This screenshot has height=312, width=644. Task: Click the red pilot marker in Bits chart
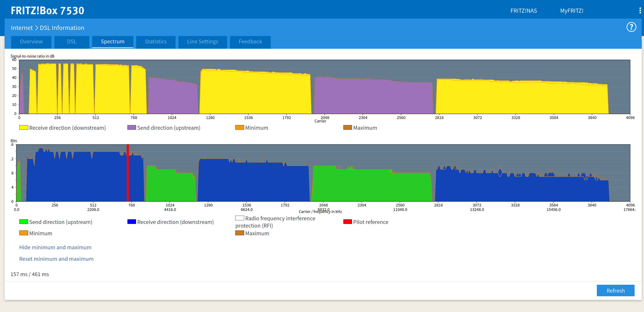click(128, 173)
